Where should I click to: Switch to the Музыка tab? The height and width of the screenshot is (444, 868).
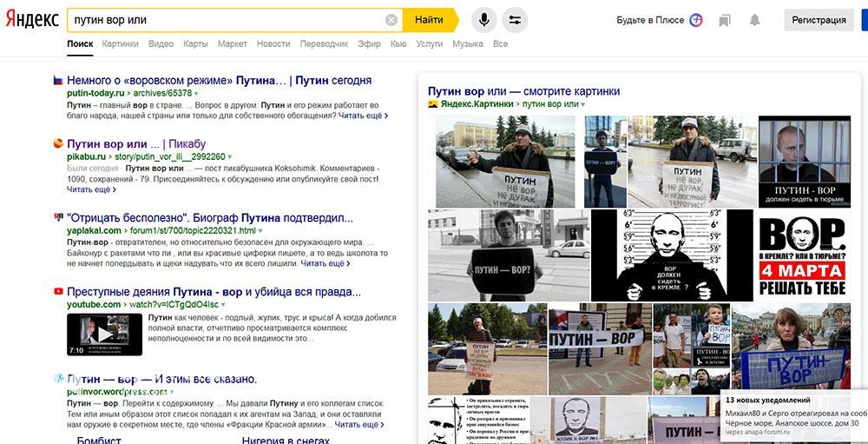[468, 43]
